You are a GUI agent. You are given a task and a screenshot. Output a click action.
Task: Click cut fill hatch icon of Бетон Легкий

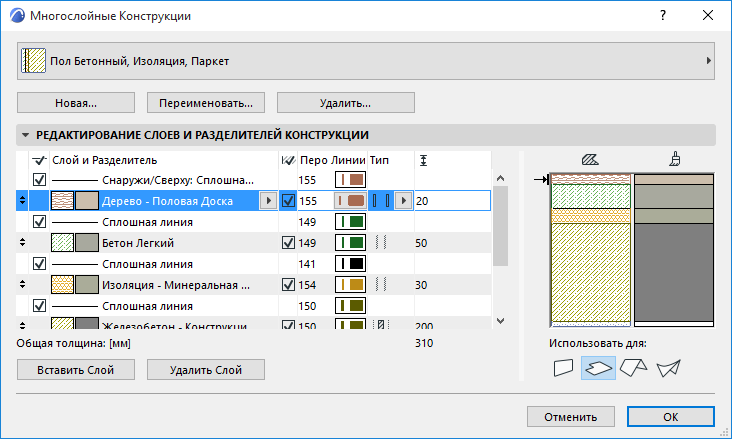click(62, 243)
